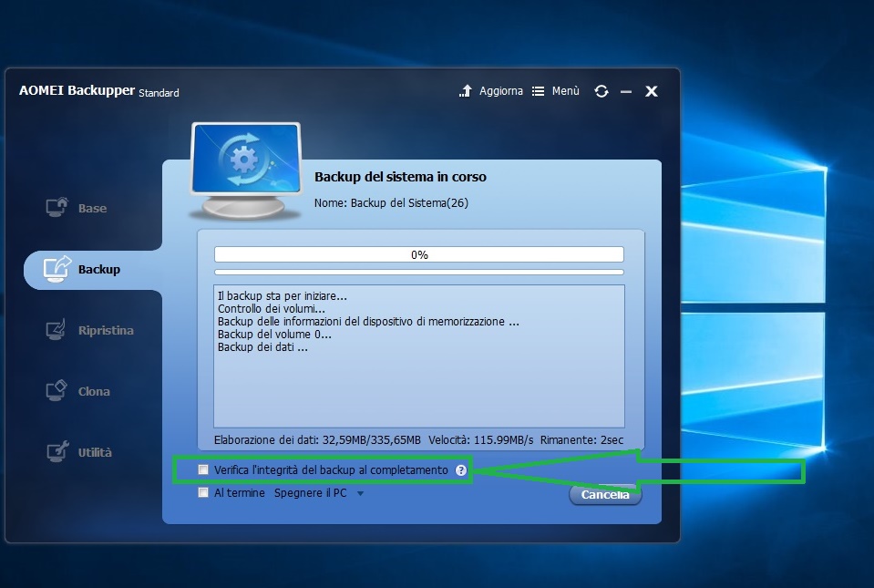The height and width of the screenshot is (588, 874).
Task: Click the 'Velocità: 115.99MB/s' status value
Action: pyautogui.click(x=481, y=439)
